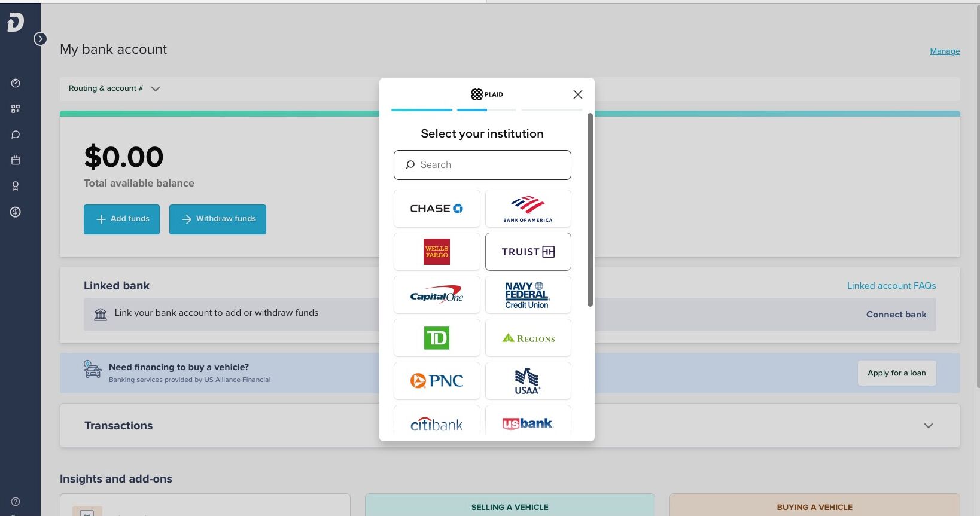Choose Wells Fargo
The width and height of the screenshot is (980, 516).
437,252
